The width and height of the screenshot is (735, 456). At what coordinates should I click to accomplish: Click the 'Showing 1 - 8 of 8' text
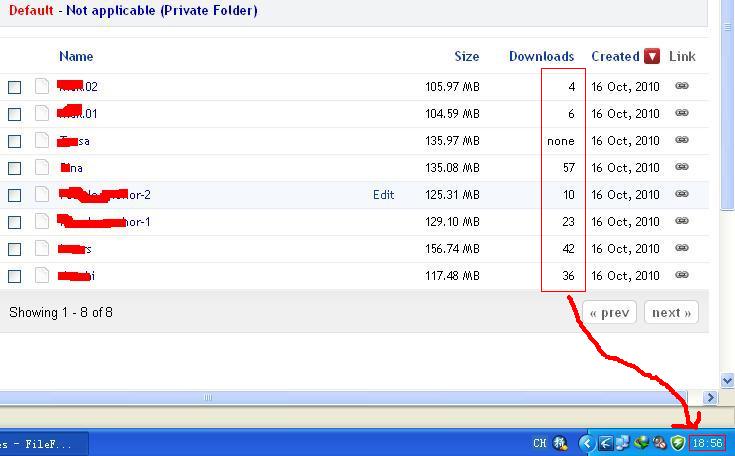click(61, 312)
